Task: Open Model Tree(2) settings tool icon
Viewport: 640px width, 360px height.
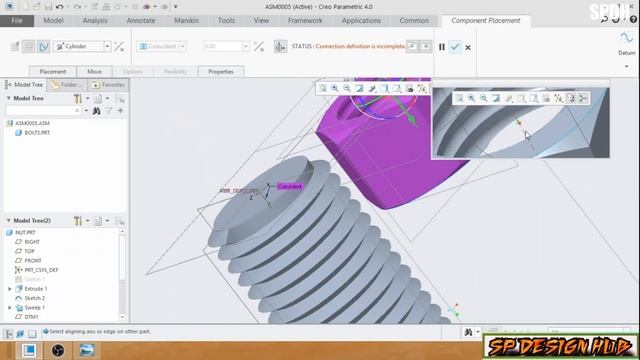Action: (x=78, y=221)
